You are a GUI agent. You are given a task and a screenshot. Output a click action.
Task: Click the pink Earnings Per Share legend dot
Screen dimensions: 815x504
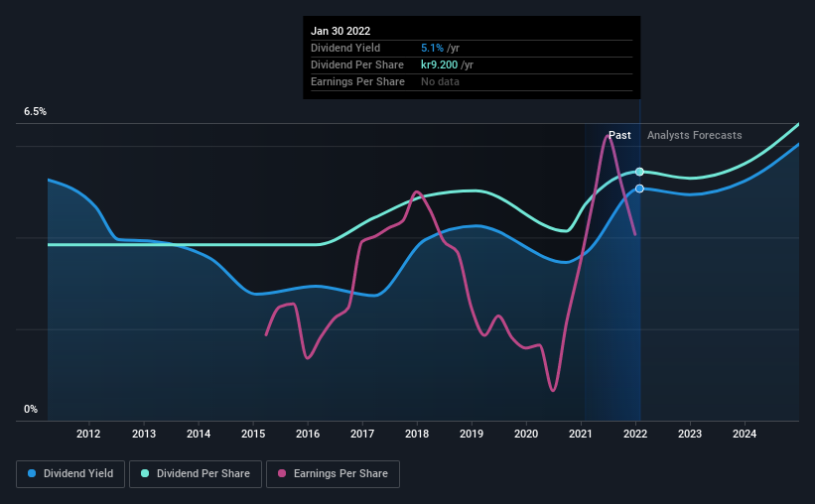(x=282, y=473)
